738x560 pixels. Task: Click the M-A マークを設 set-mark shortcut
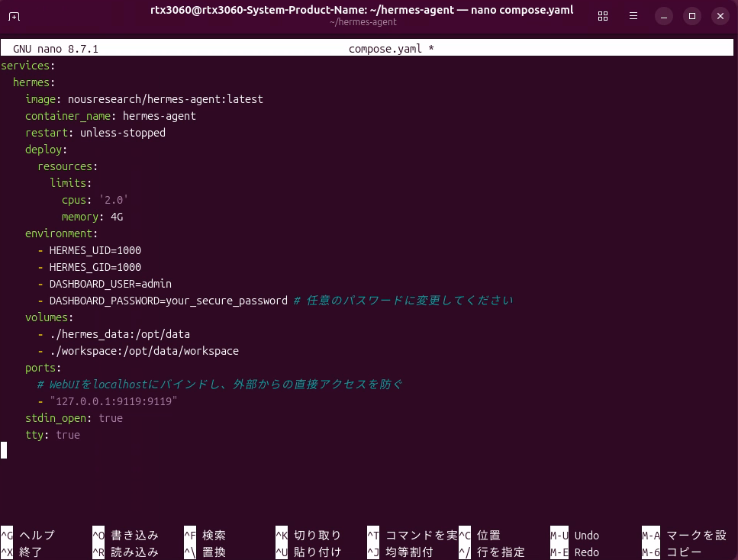685,535
